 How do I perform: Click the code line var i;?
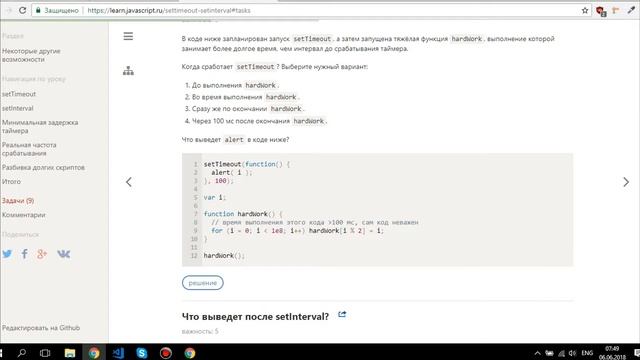pyautogui.click(x=215, y=197)
